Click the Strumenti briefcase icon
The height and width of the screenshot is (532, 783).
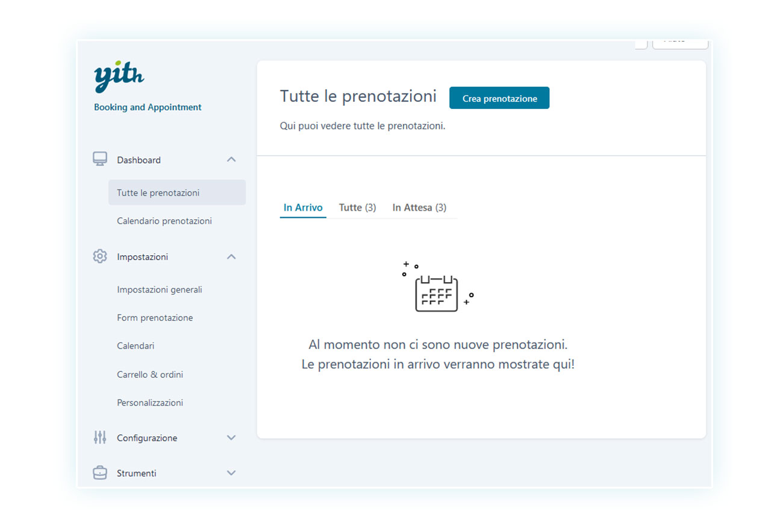pos(100,473)
